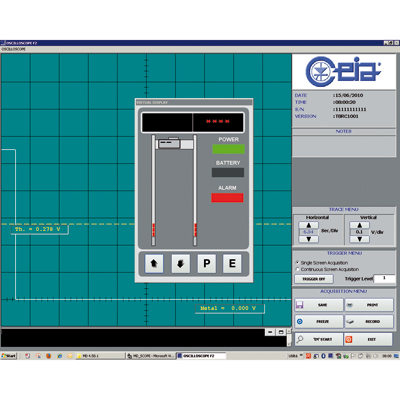Click the E key on virtual display
The width and height of the screenshot is (400, 400).
[x=232, y=264]
